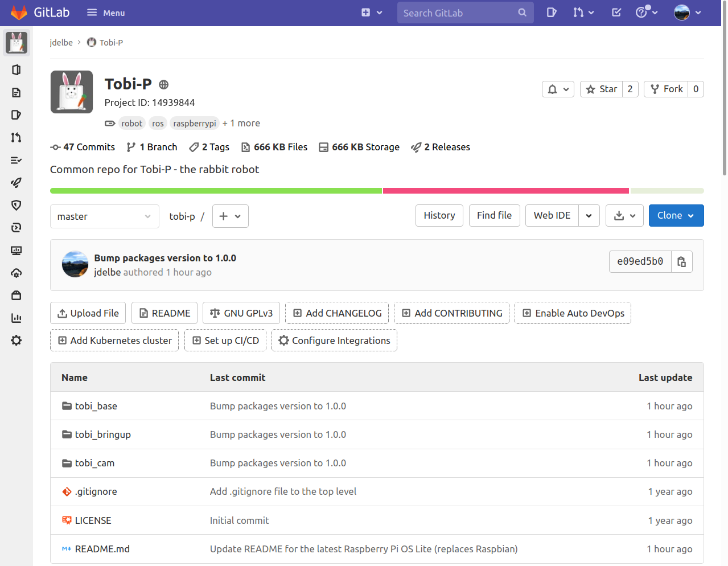Open 2 Tags link
Viewport: 728px width, 566px height.
pyautogui.click(x=209, y=147)
